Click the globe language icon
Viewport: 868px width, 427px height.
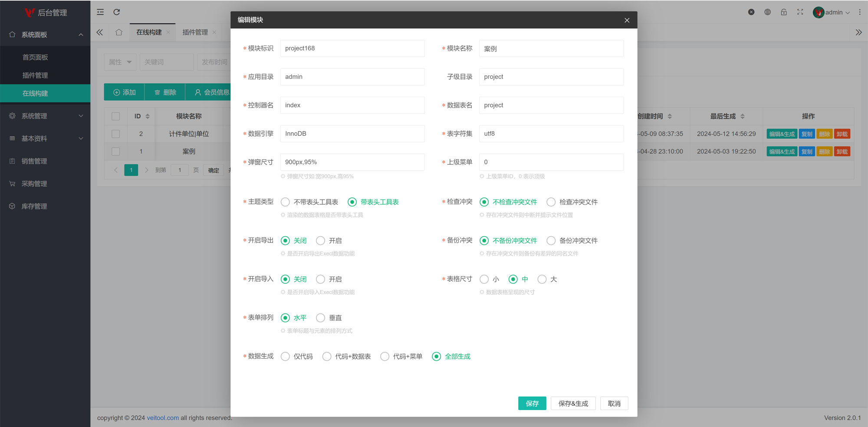(768, 12)
